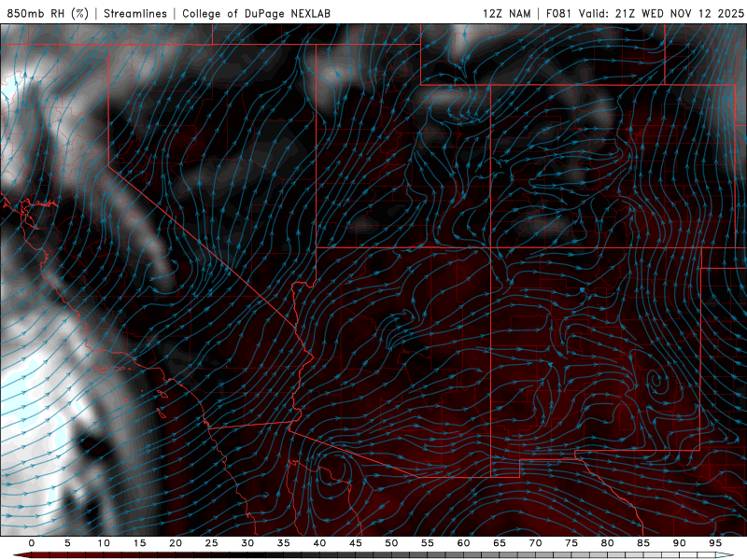This screenshot has height=560, width=747.
Task: Click the "95" value on the color scale
Action: pyautogui.click(x=715, y=543)
